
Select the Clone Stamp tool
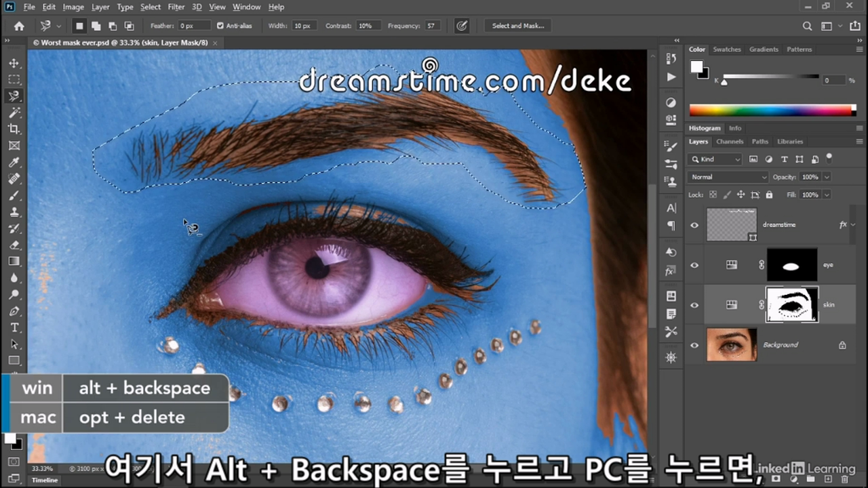[x=14, y=211]
